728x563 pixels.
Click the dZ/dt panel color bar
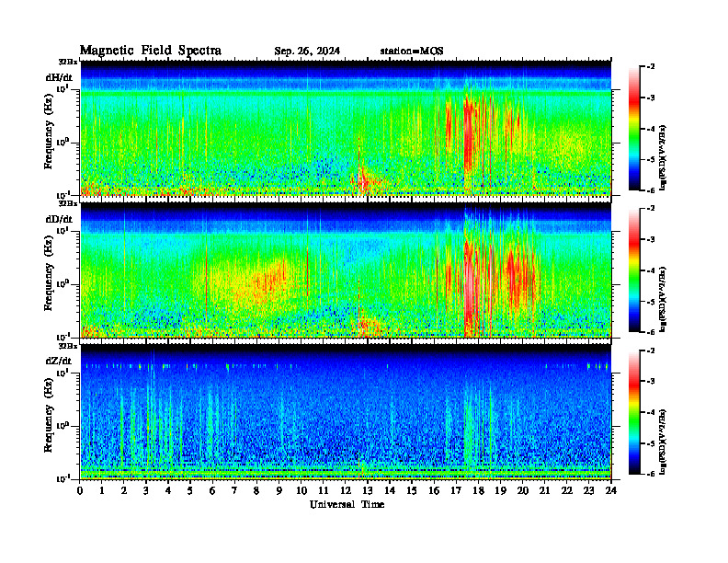coord(634,412)
